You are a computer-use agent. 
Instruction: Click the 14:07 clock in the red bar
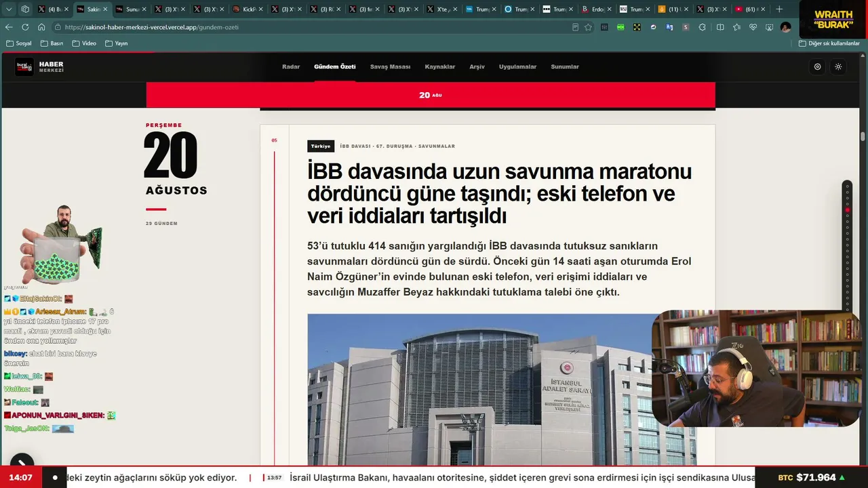(x=21, y=477)
